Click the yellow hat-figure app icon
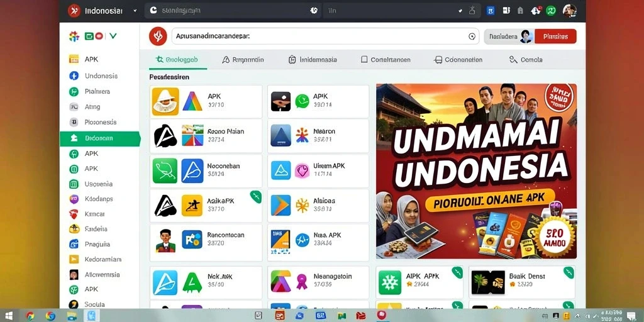 tap(165, 101)
